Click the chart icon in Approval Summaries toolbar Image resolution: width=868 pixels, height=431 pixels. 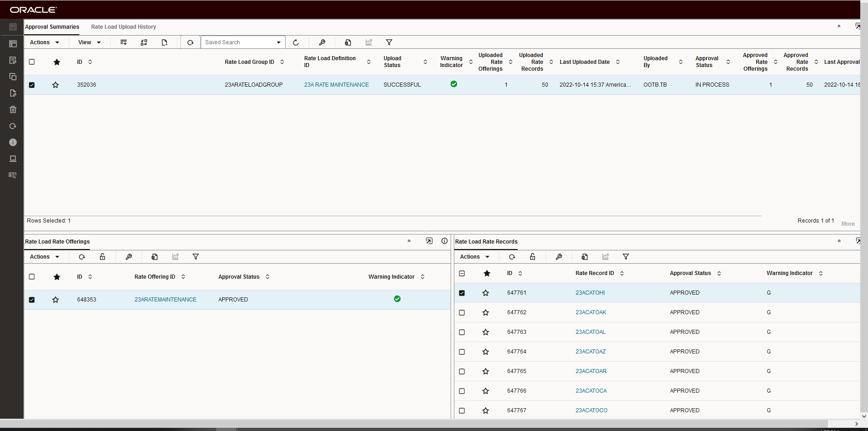coord(369,42)
